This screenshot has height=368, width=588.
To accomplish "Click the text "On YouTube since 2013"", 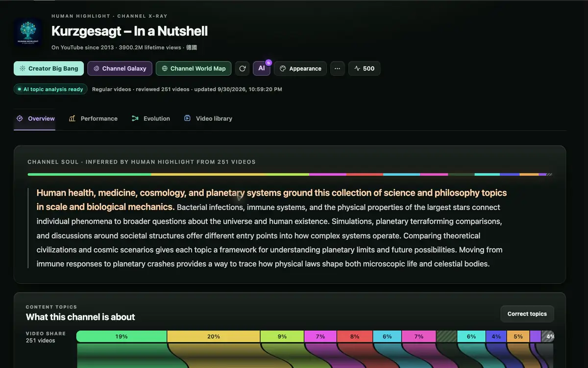I will (x=83, y=48).
